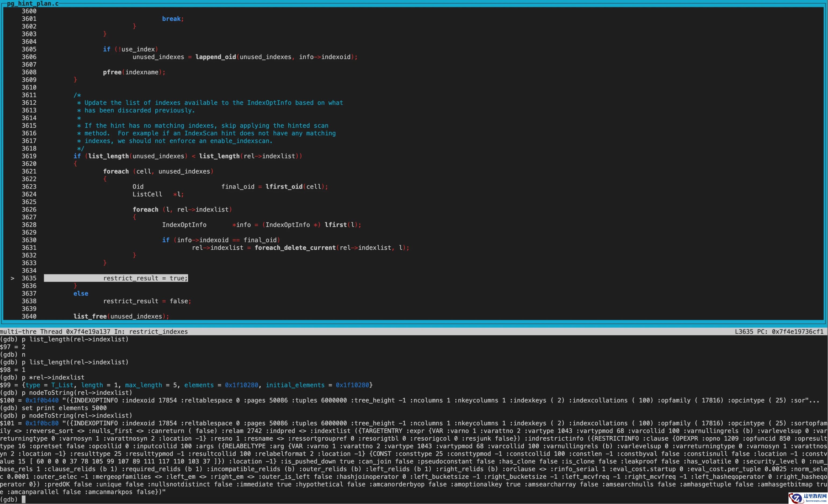Click 'In: restrict_indexes' in the status bar

(x=151, y=332)
